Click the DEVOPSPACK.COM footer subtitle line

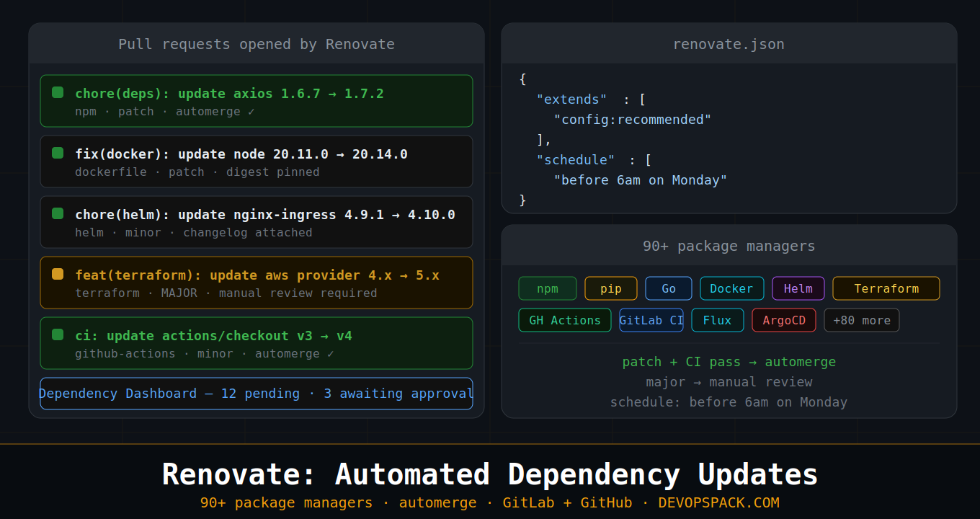click(490, 502)
